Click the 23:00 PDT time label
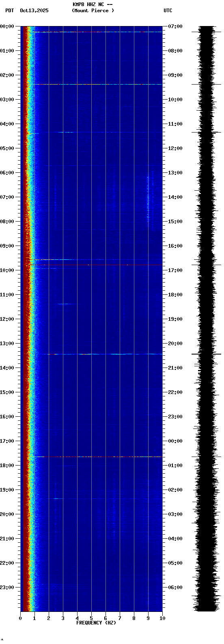 pyautogui.click(x=7, y=587)
